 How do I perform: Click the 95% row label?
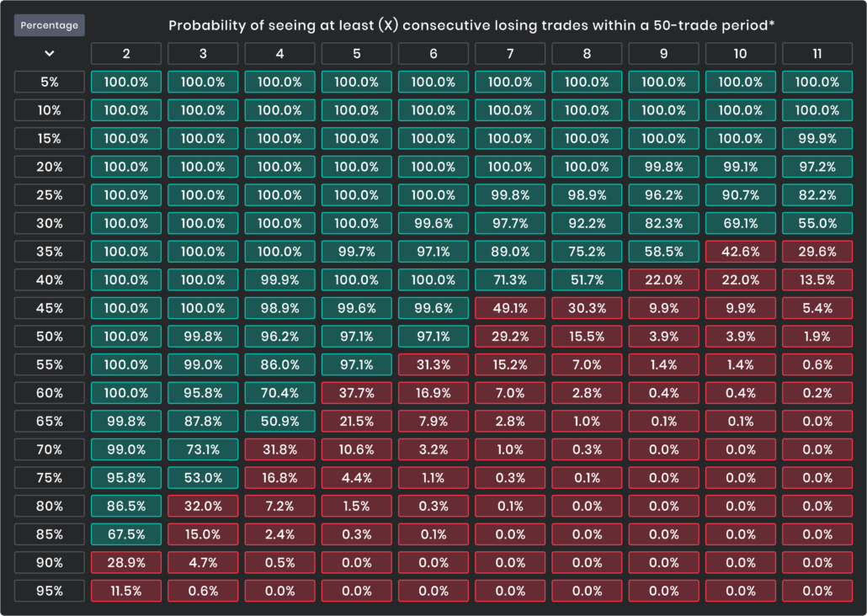click(x=49, y=591)
